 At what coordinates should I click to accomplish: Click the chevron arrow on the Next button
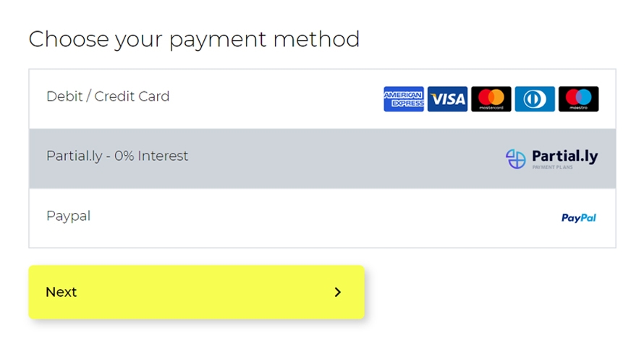(337, 292)
